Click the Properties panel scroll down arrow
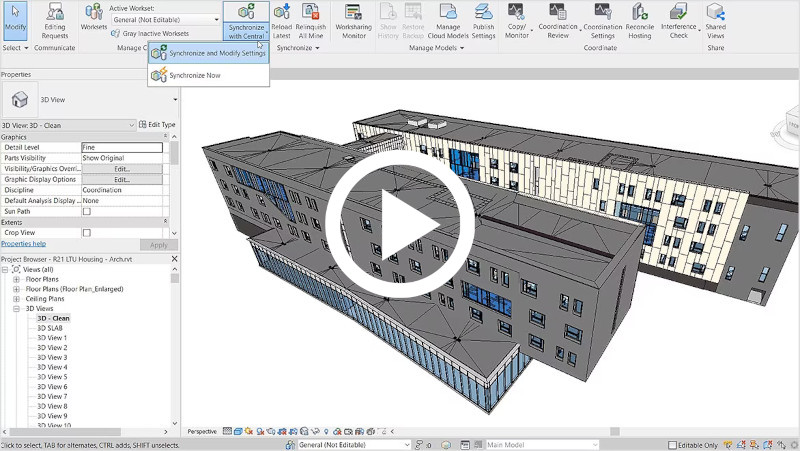The image size is (800, 451). click(174, 233)
